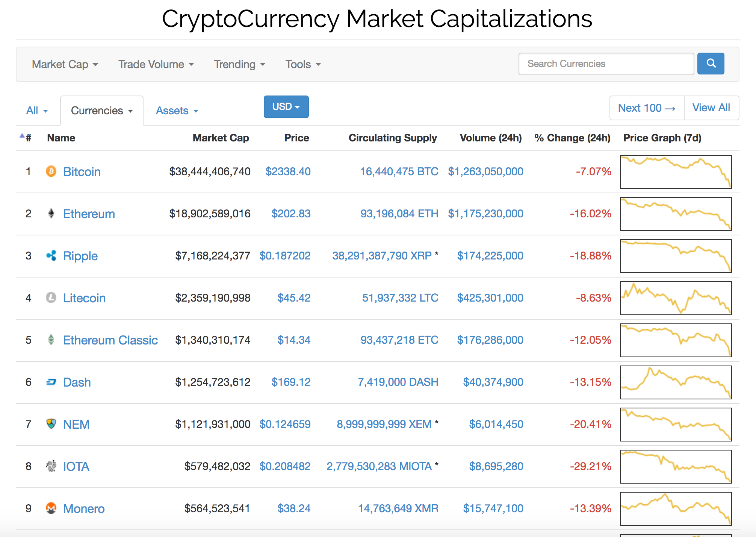Select the Currencies tab
This screenshot has width=756, height=537.
(102, 111)
